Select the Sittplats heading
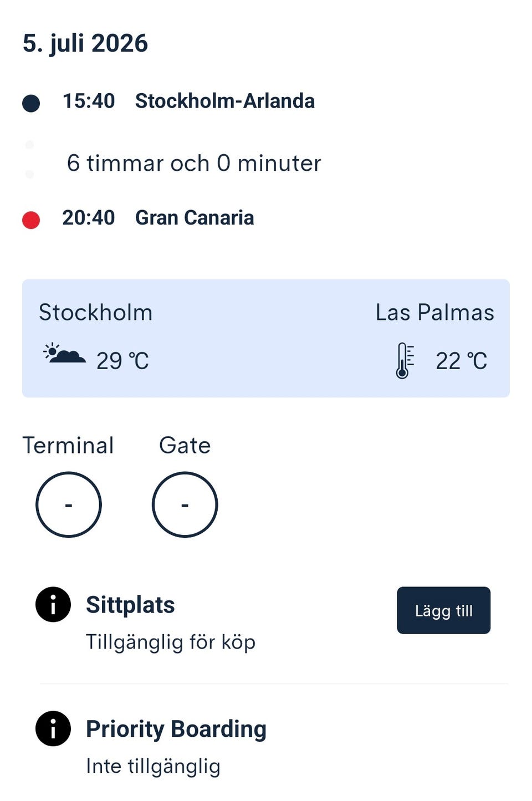Viewport: 532px width, 801px height. pyautogui.click(x=130, y=605)
